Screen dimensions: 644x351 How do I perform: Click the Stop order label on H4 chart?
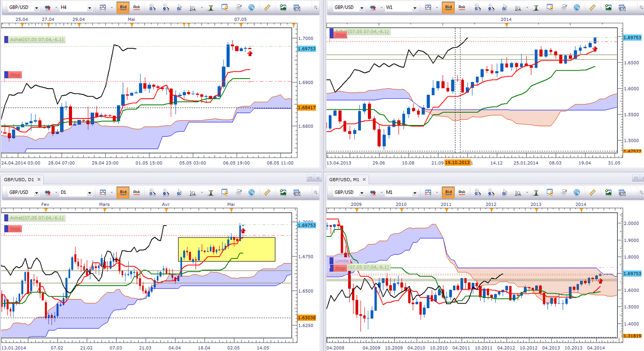pos(13,75)
